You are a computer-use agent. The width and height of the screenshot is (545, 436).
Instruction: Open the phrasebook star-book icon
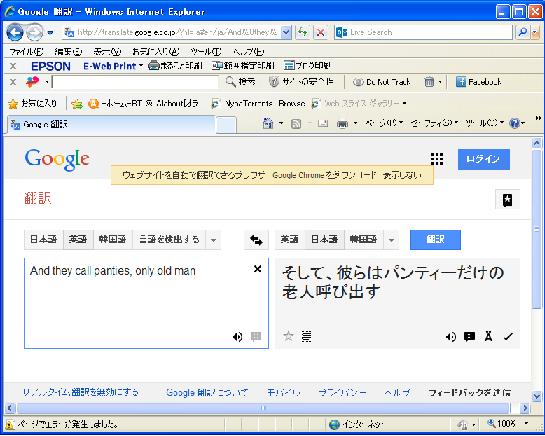coord(507,200)
